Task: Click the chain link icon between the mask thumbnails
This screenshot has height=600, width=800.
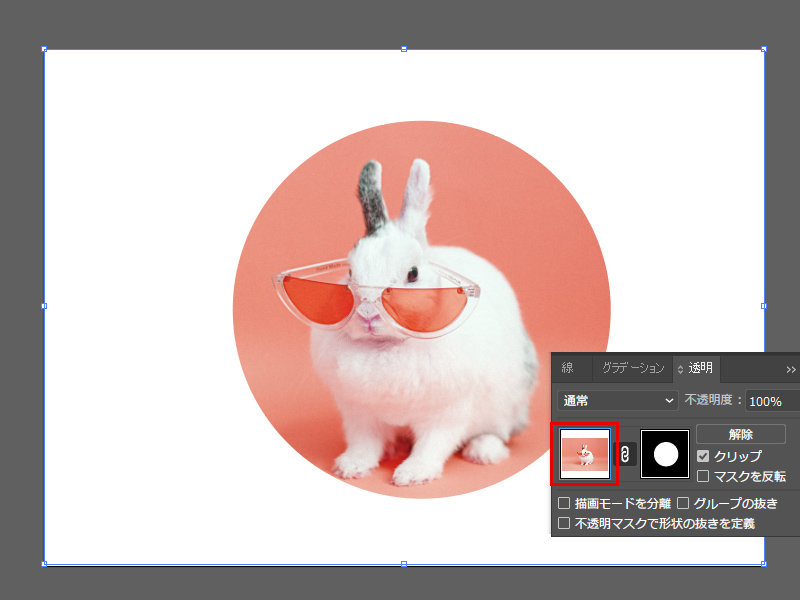Action: (x=625, y=455)
